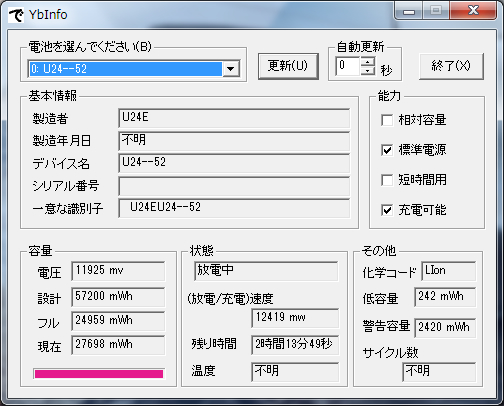Viewport: 504px width, 406px height.
Task: Close the YbInfo window
Action: (x=473, y=11)
